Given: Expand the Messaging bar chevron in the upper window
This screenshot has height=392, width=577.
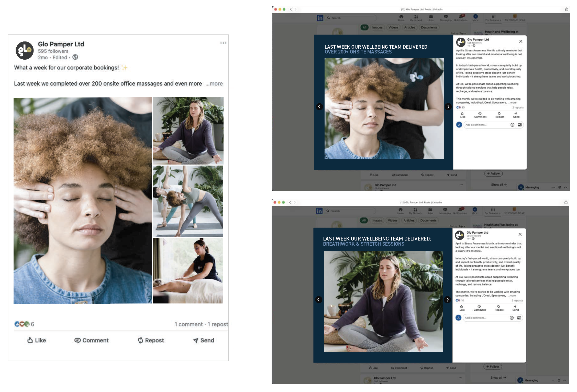Looking at the screenshot, I should (x=565, y=187).
